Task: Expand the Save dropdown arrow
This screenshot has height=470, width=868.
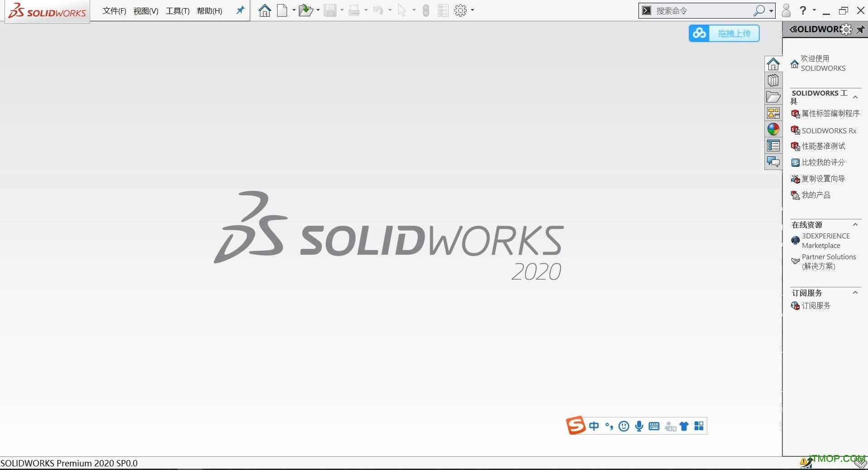Action: coord(342,10)
